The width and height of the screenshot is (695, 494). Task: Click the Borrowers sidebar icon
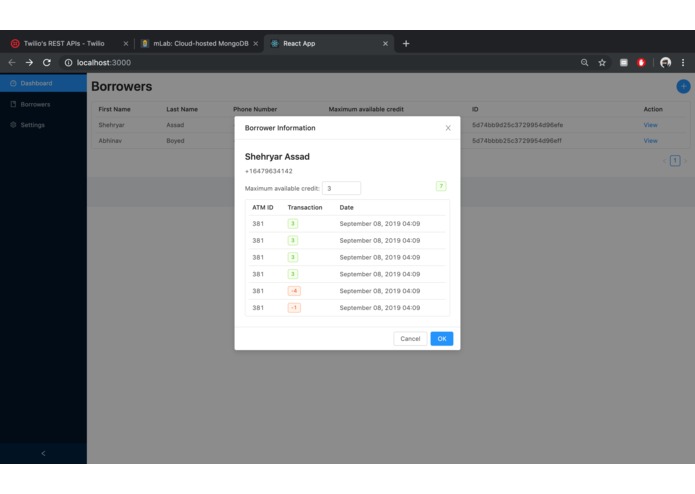13,104
